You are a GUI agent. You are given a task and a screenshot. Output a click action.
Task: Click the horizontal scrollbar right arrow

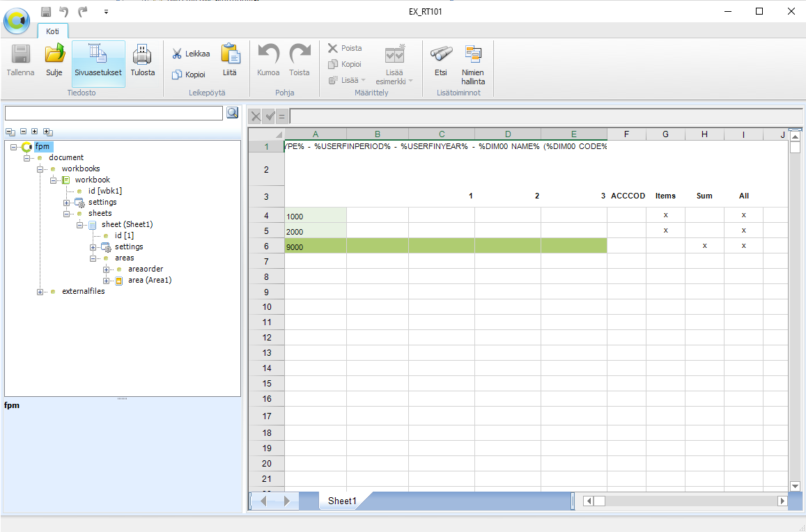pos(782,501)
